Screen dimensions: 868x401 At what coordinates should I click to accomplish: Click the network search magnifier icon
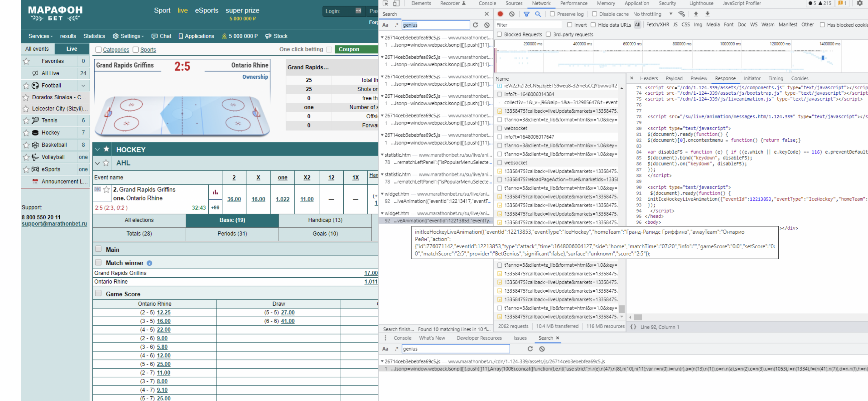pos(538,14)
